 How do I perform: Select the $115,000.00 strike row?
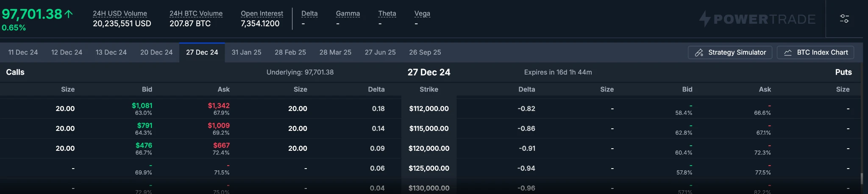point(429,128)
